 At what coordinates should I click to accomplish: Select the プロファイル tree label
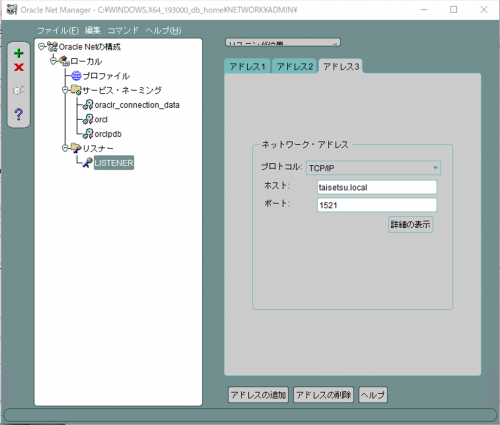tap(106, 76)
